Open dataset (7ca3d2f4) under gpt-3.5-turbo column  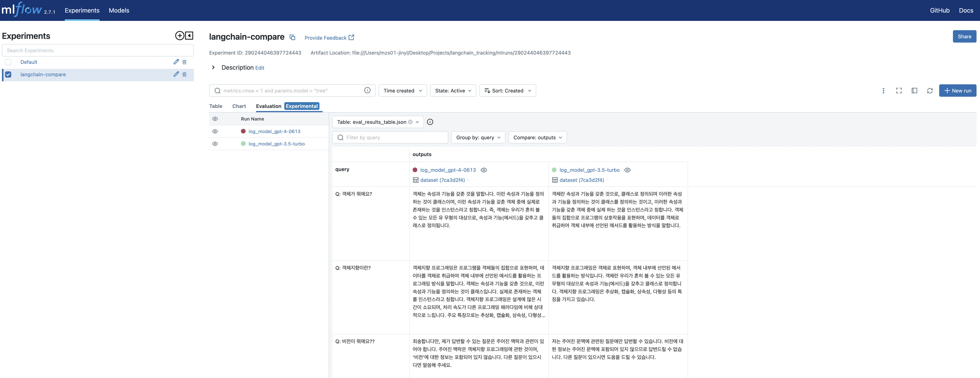point(581,180)
